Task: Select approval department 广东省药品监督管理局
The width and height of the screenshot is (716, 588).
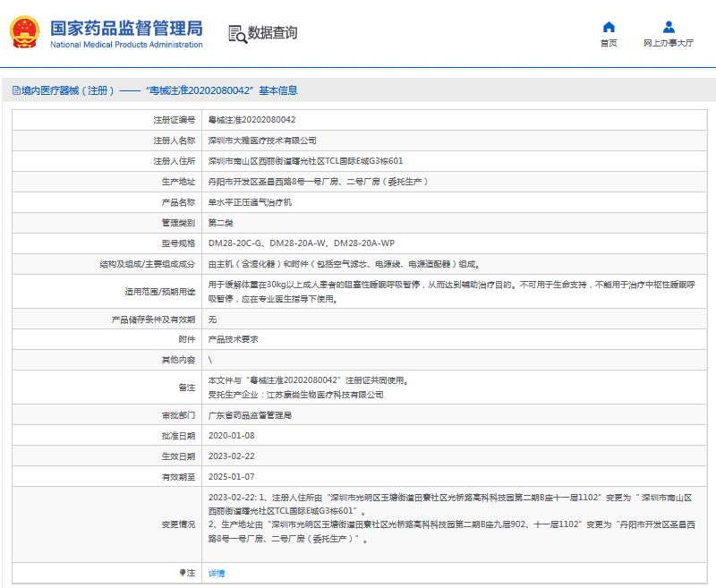Action: pos(250,415)
